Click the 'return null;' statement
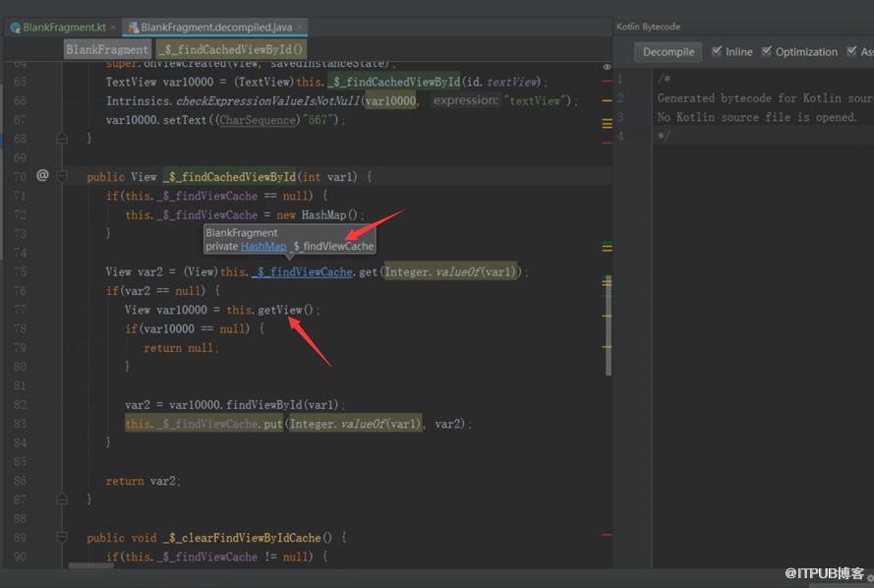Viewport: 874px width, 588px height. (181, 348)
